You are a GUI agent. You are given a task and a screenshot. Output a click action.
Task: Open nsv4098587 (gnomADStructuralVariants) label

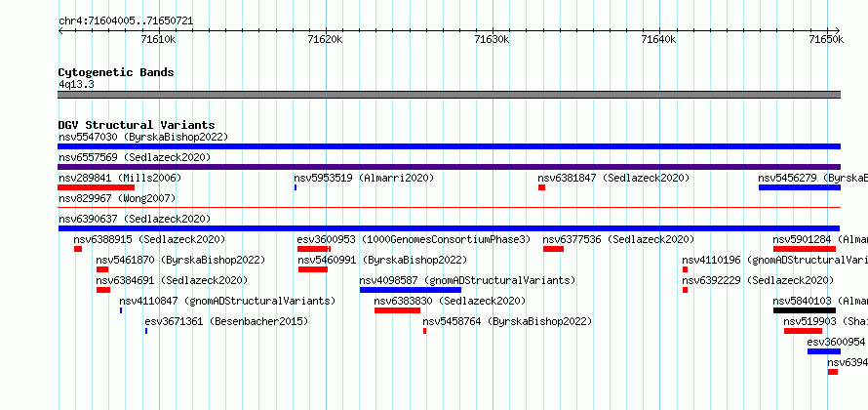coord(467,280)
